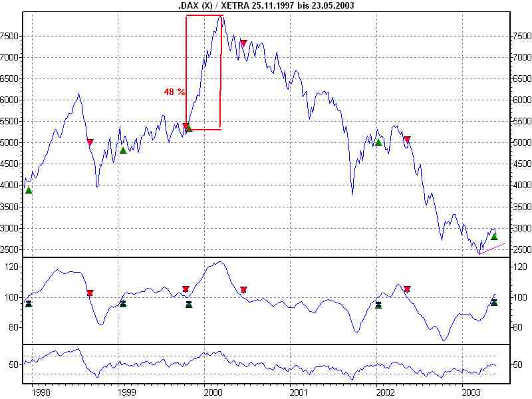Click the indicator panel's green marker in late 1999

coord(189,305)
